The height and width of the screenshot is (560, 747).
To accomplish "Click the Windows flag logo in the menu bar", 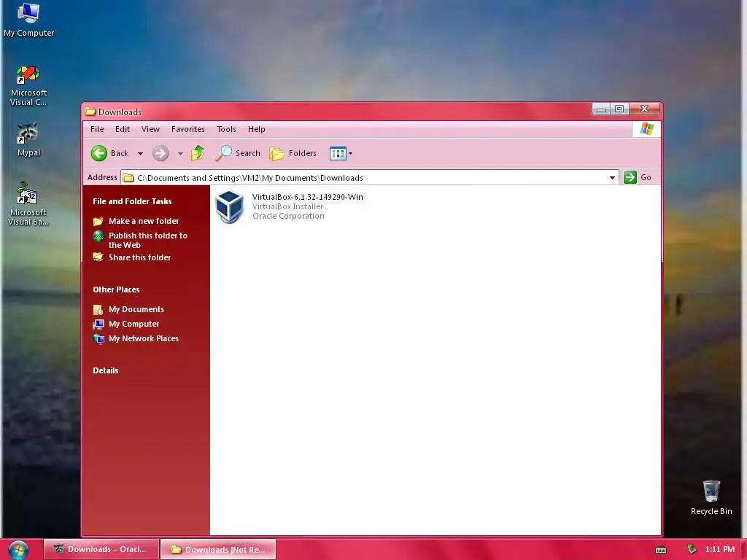I will point(646,129).
